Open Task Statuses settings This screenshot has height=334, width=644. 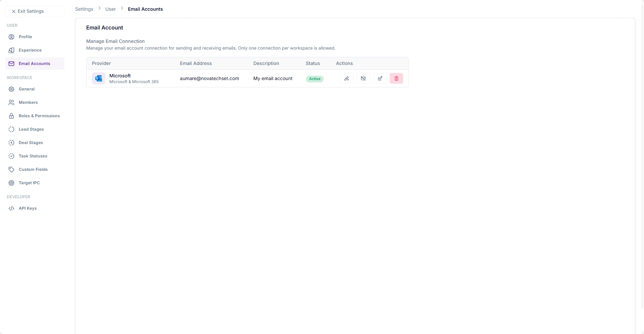tap(33, 156)
